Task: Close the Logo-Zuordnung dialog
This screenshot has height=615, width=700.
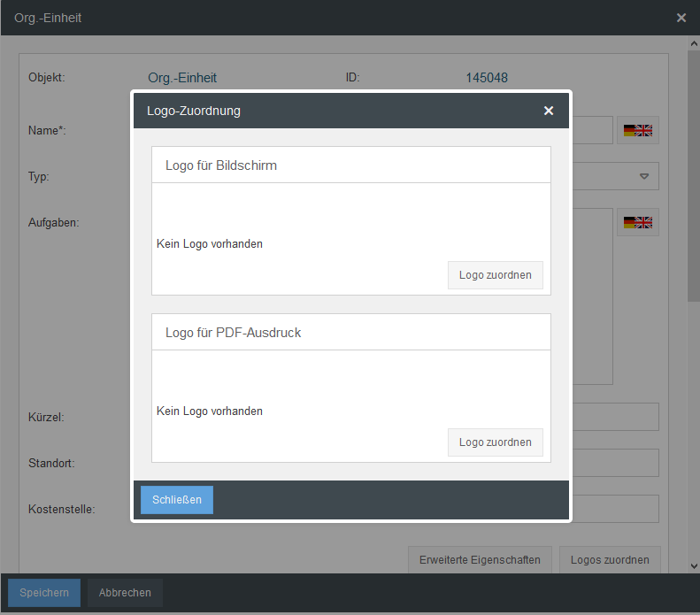Action: tap(549, 111)
